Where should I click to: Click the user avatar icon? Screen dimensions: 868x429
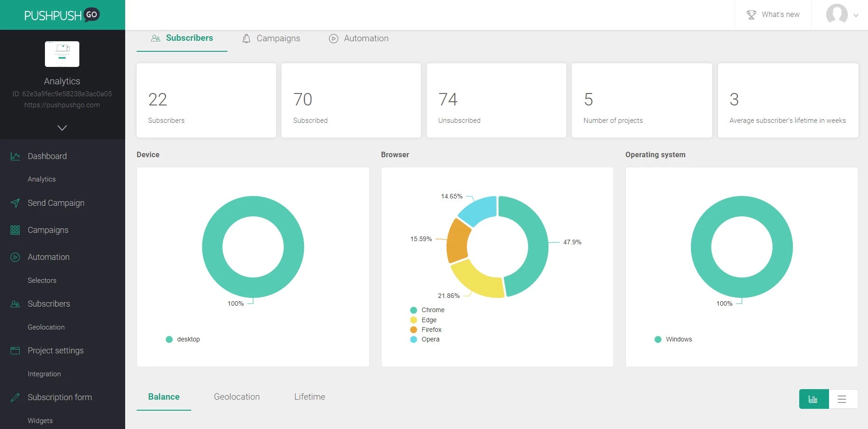click(837, 14)
